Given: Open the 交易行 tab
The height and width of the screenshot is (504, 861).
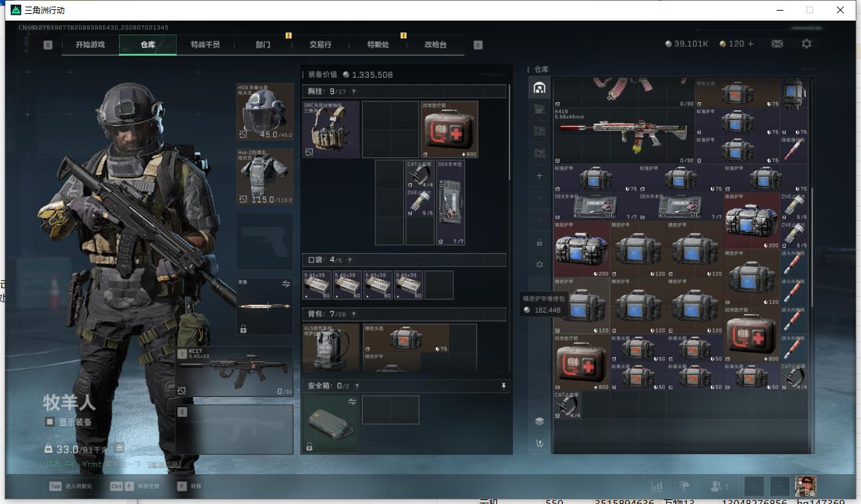Looking at the screenshot, I should click(x=320, y=44).
